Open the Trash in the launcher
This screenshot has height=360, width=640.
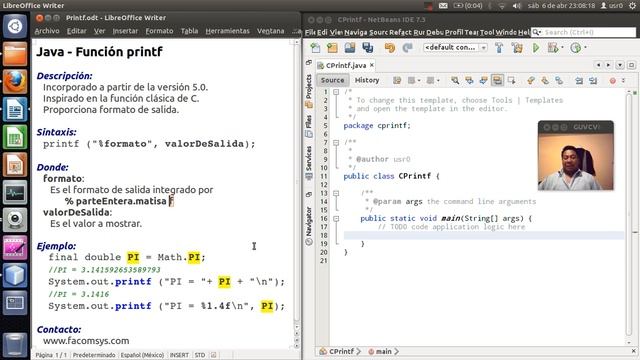click(x=15, y=345)
